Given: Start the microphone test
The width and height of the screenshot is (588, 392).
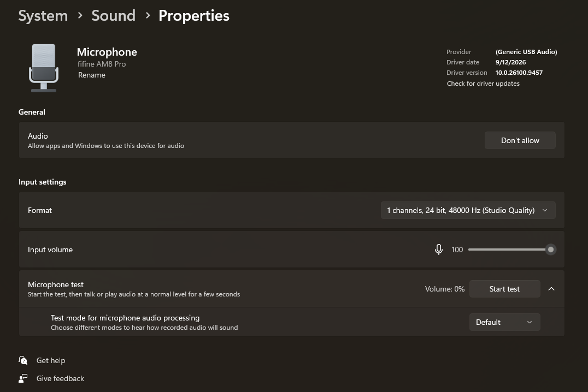Looking at the screenshot, I should 504,289.
